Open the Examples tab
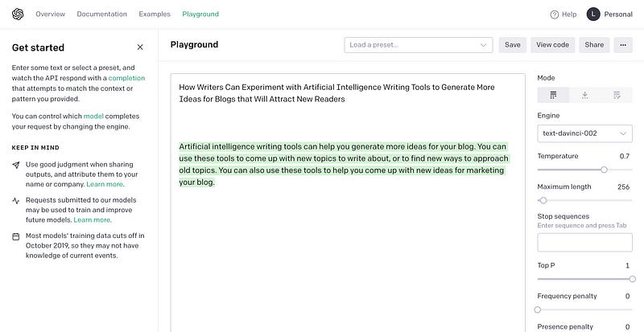Viewport: 644px width, 332px height. tap(155, 14)
